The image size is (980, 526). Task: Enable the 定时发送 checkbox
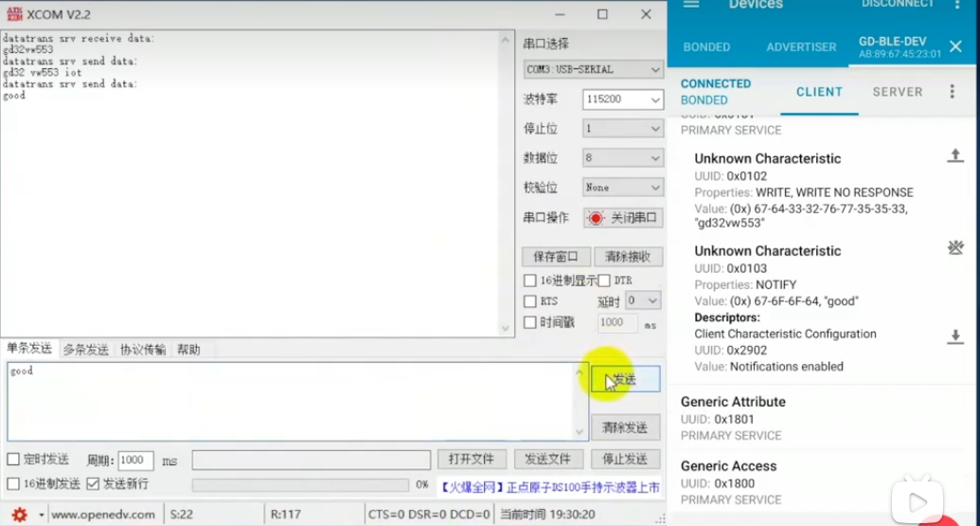coord(13,460)
